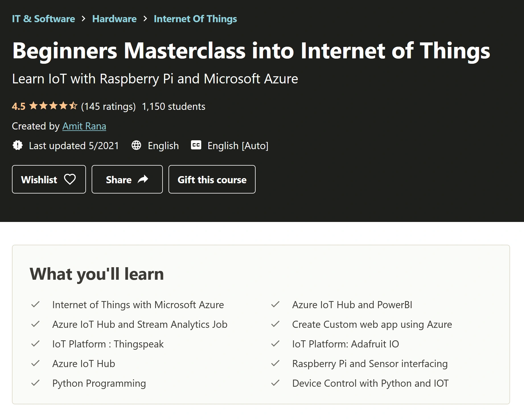Go to the Hardware breadcrumb category
524x420 pixels.
114,19
